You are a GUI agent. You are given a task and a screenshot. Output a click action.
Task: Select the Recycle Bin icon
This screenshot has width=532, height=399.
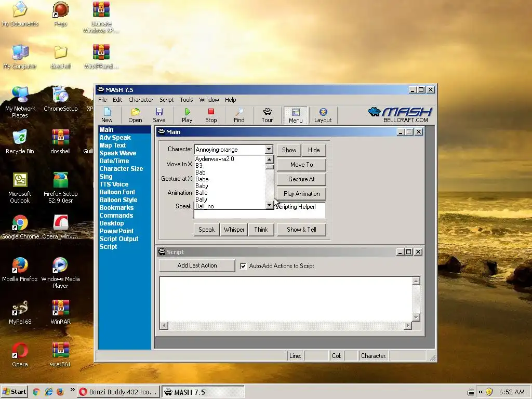pos(20,142)
